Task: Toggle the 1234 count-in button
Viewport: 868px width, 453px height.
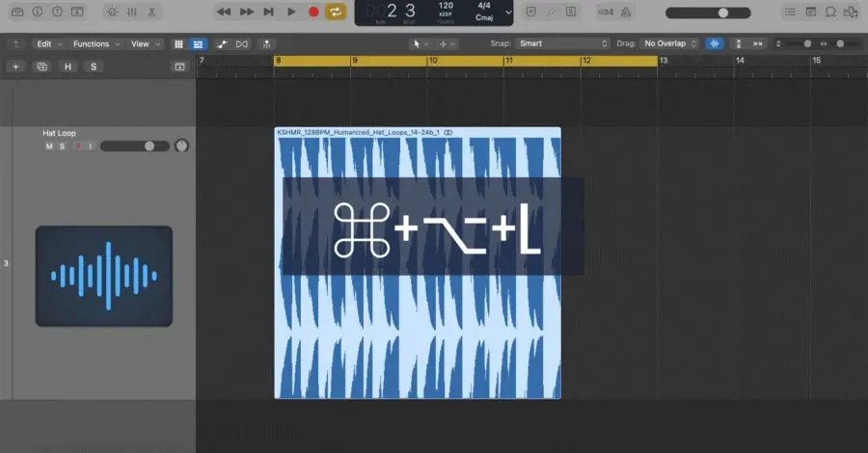Action: click(606, 12)
